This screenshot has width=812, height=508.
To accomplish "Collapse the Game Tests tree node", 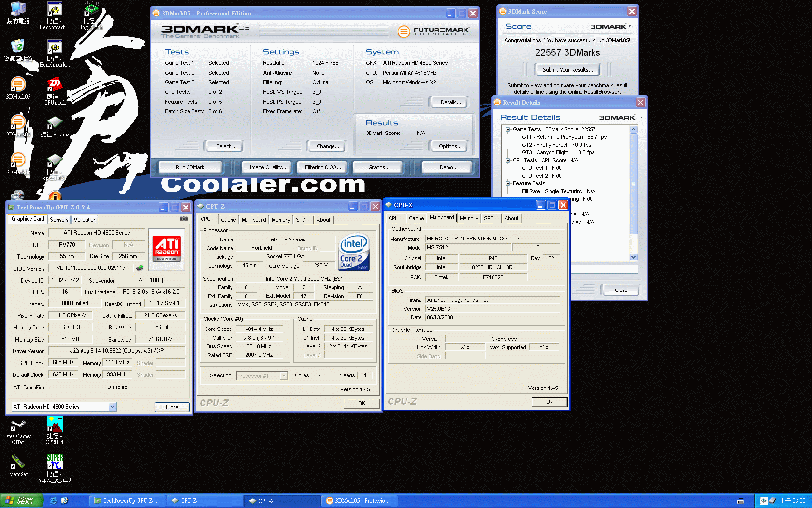I will tap(508, 129).
